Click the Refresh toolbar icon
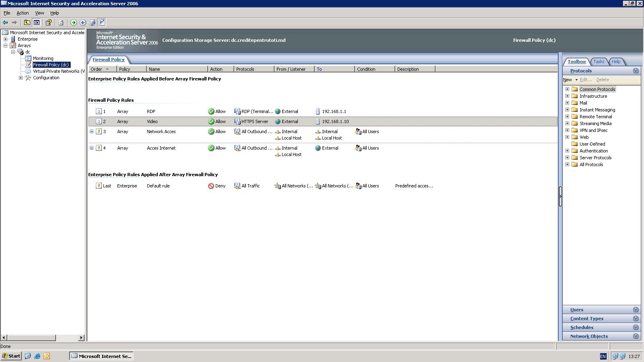The height and width of the screenshot is (362, 644). 61,23
